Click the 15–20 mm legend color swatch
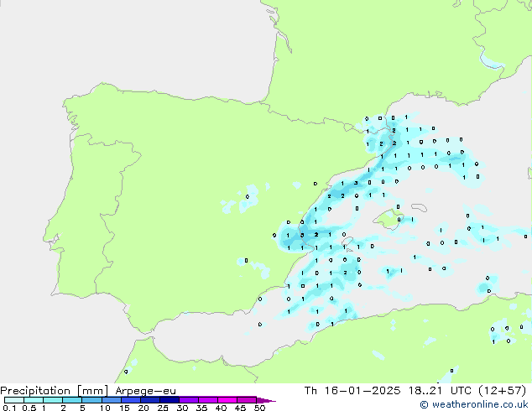This screenshot has width=532, height=411. coord(130,400)
